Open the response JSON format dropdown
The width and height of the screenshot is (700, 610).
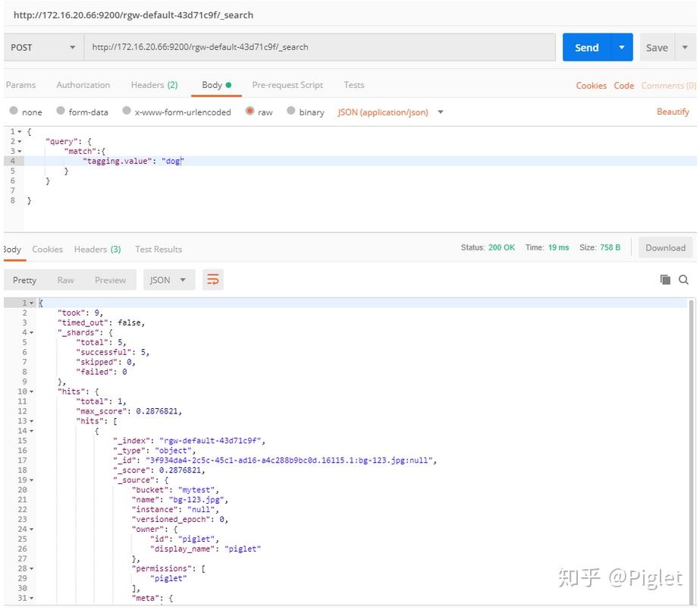(x=168, y=280)
